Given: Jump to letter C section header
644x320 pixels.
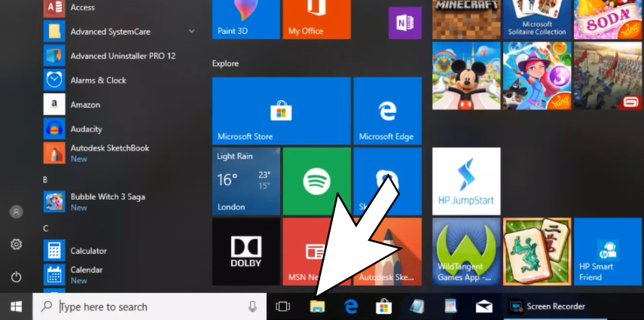Looking at the screenshot, I should [x=46, y=228].
